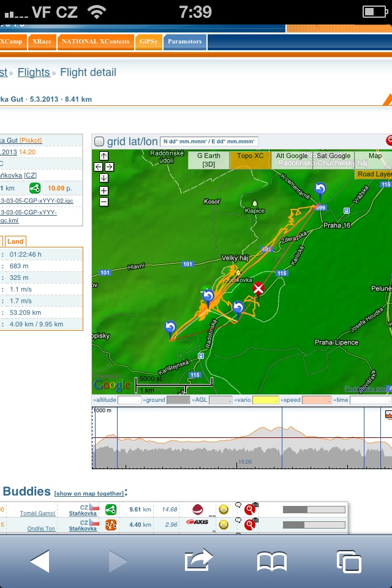Zoom out the map with minus button

tap(104, 202)
